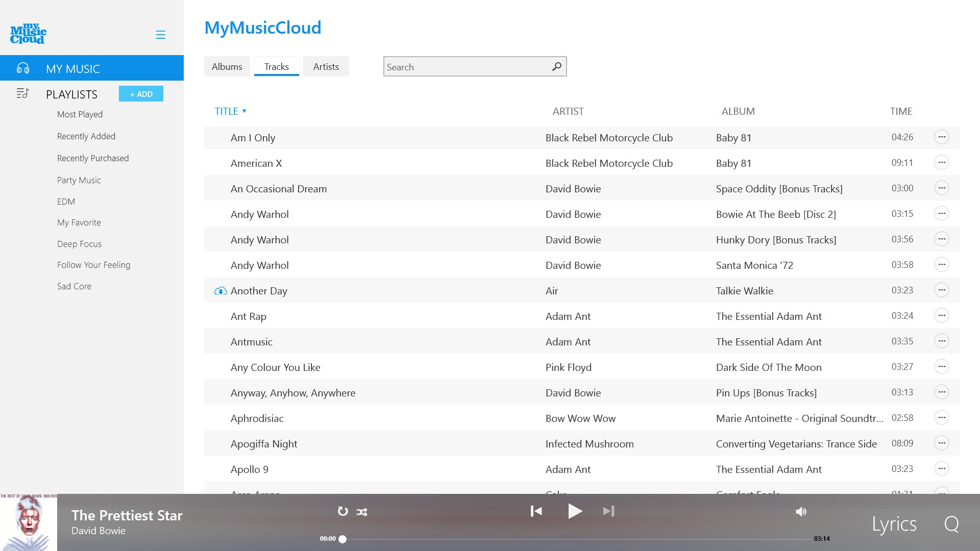Click the search magnifier icon in search box
The image size is (980, 551).
[557, 66]
